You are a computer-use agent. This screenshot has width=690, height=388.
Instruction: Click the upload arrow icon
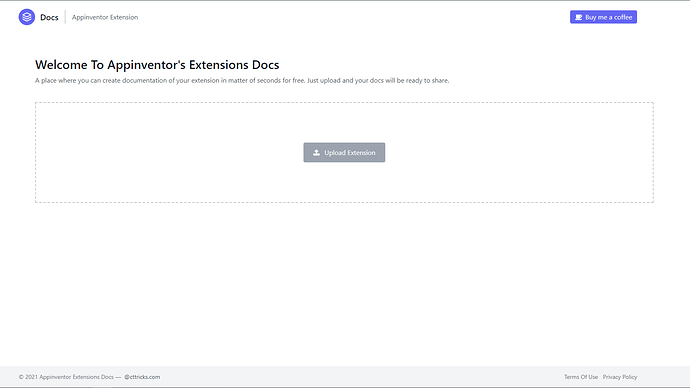click(x=316, y=153)
